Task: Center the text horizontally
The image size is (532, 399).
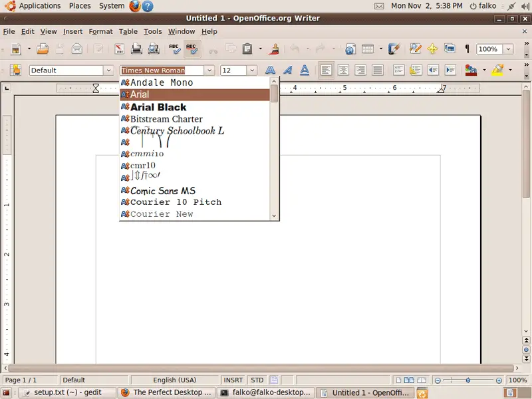Action: 343,70
